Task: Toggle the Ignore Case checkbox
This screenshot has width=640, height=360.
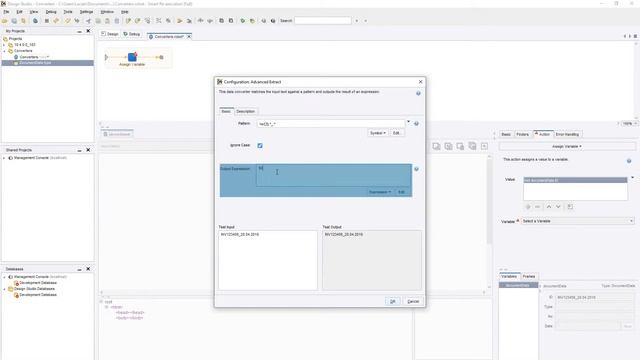Action: click(x=260, y=146)
